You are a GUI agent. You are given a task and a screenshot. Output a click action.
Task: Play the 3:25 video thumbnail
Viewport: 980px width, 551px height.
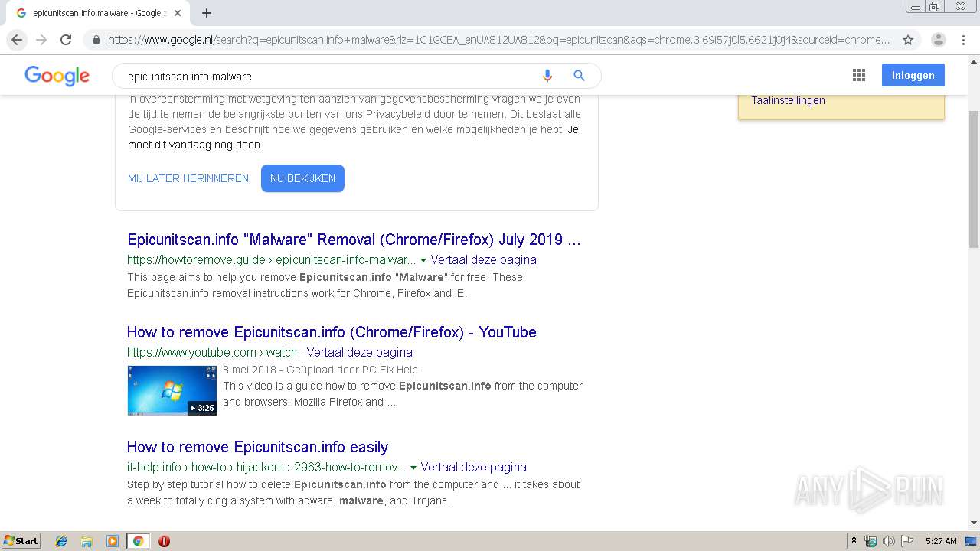(x=172, y=391)
